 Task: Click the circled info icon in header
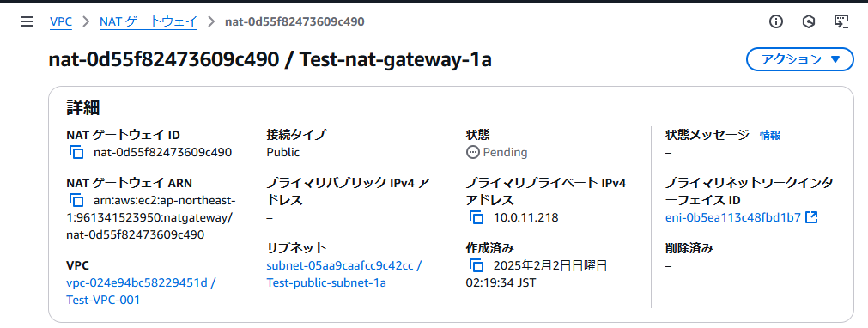click(x=776, y=21)
